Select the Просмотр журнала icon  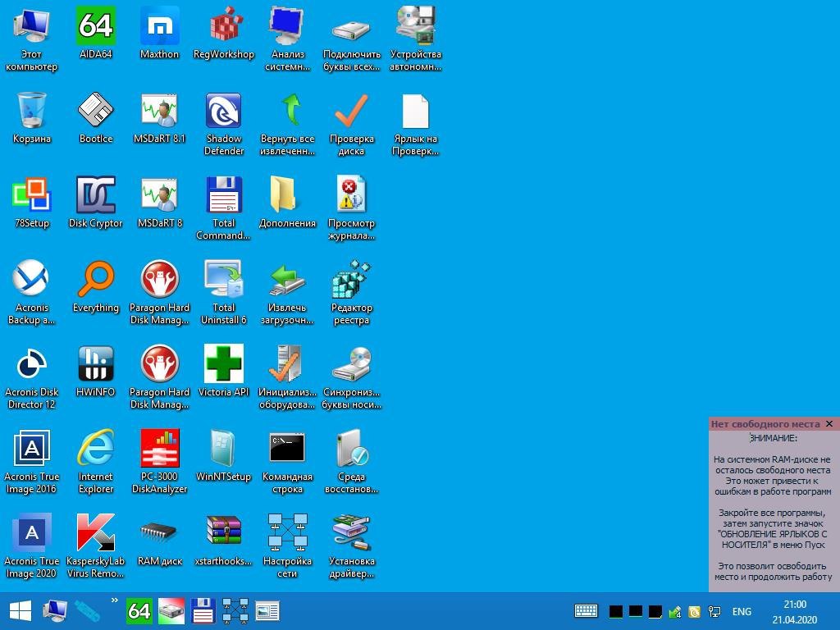351,208
